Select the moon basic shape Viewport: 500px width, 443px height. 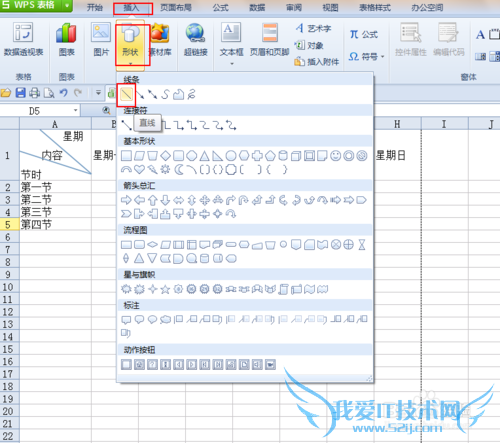pos(179,170)
